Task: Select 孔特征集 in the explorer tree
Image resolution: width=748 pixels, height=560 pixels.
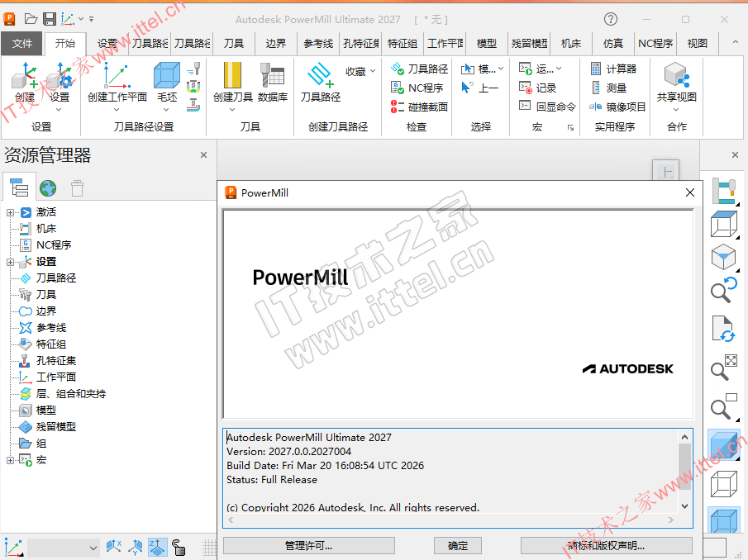Action: [x=48, y=361]
